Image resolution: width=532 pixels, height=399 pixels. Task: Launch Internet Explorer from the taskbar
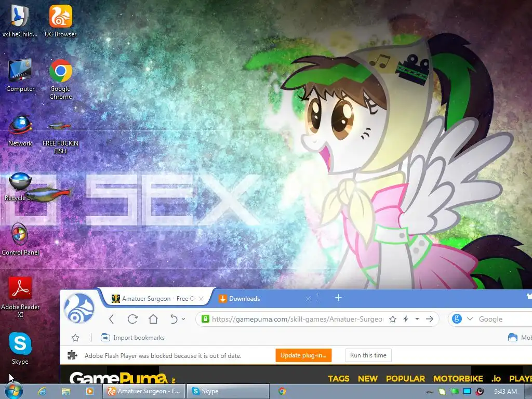[x=42, y=391]
